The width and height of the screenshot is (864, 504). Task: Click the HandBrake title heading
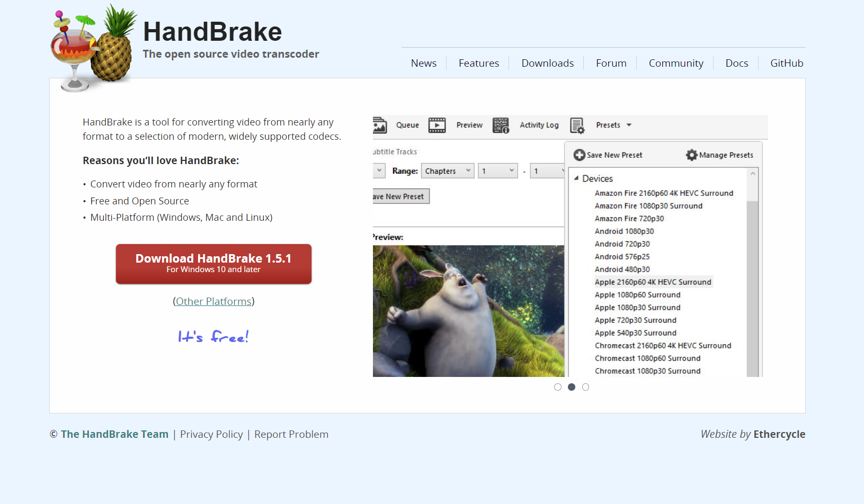tap(212, 32)
